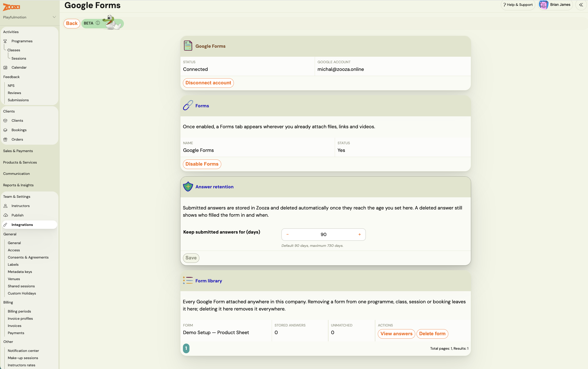Open the Playfulmotion company dropdown
This screenshot has height=369, width=588.
pyautogui.click(x=30, y=17)
